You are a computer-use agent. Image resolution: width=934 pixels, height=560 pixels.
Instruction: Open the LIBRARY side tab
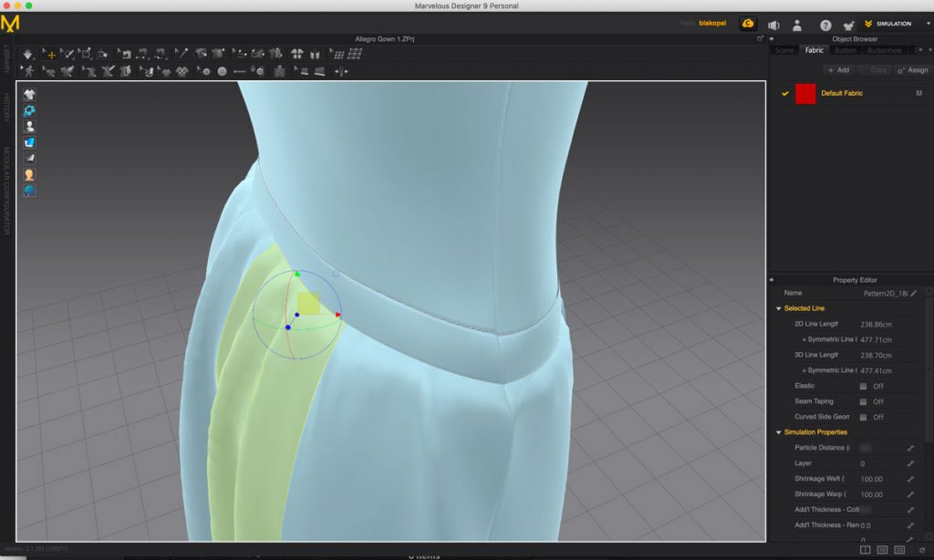click(x=6, y=59)
